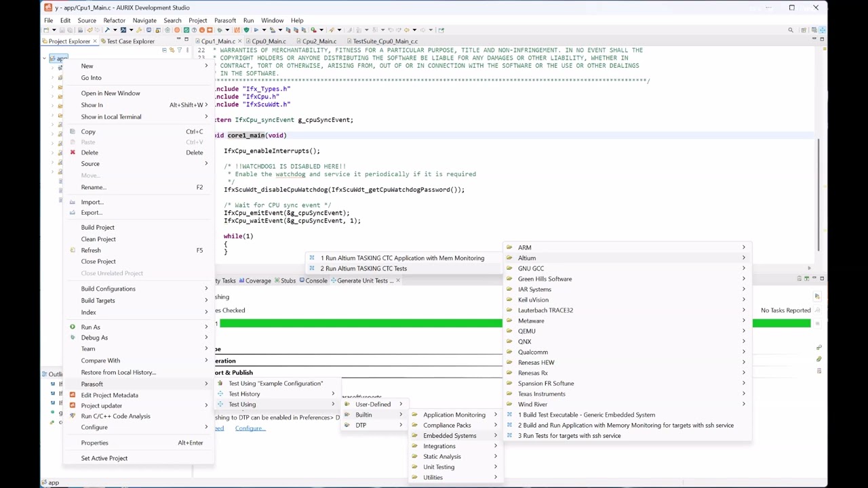Click icon beside Build Test Executable entry
Image resolution: width=868 pixels, height=488 pixels.
509,415
